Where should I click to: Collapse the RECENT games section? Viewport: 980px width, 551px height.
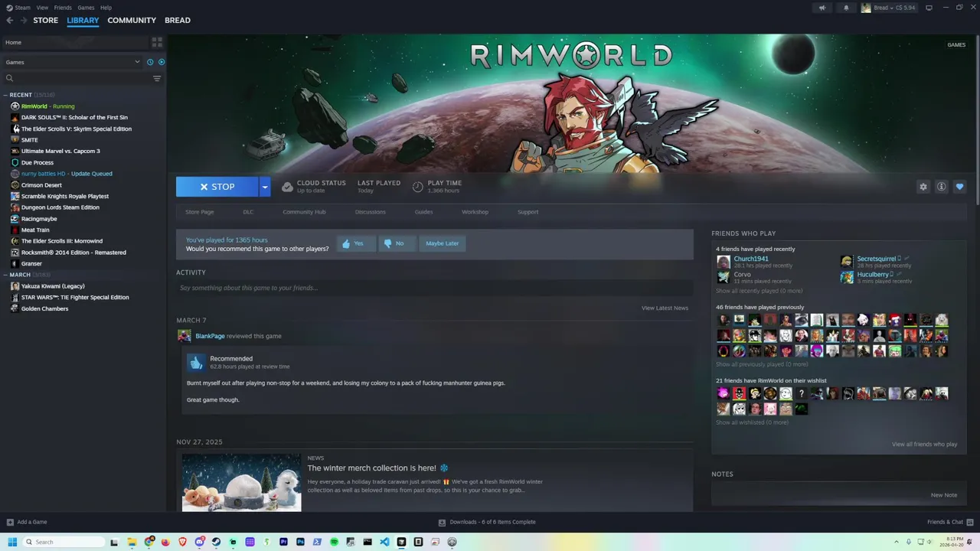5,95
